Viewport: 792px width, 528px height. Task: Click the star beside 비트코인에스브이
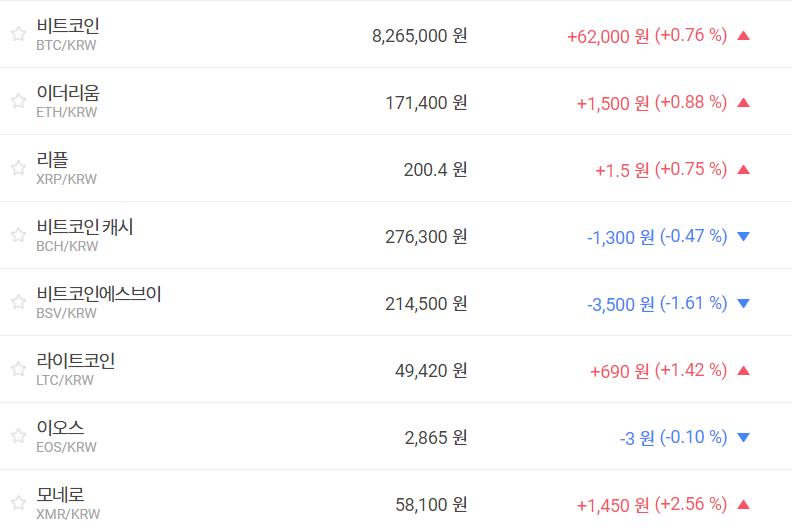pyautogui.click(x=18, y=302)
